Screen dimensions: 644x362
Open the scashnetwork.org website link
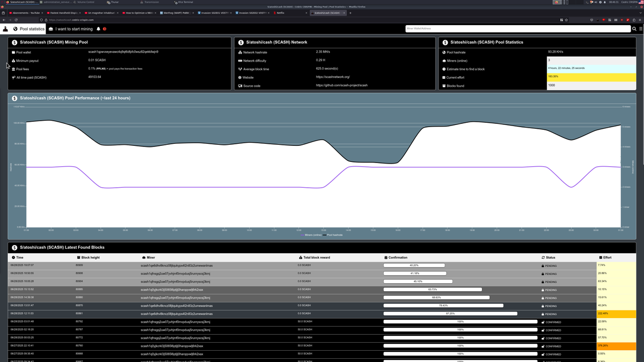pyautogui.click(x=333, y=77)
